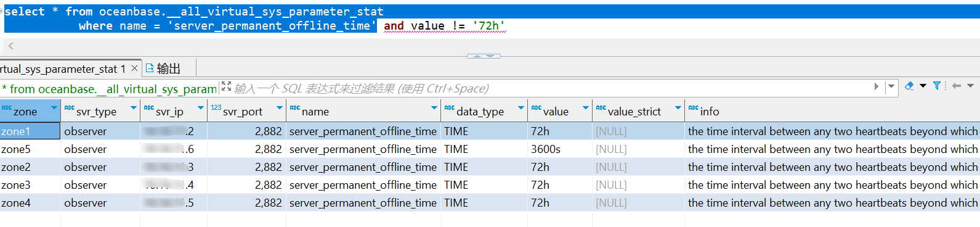
Task: Click the ABC type icon of name column
Action: [295, 108]
